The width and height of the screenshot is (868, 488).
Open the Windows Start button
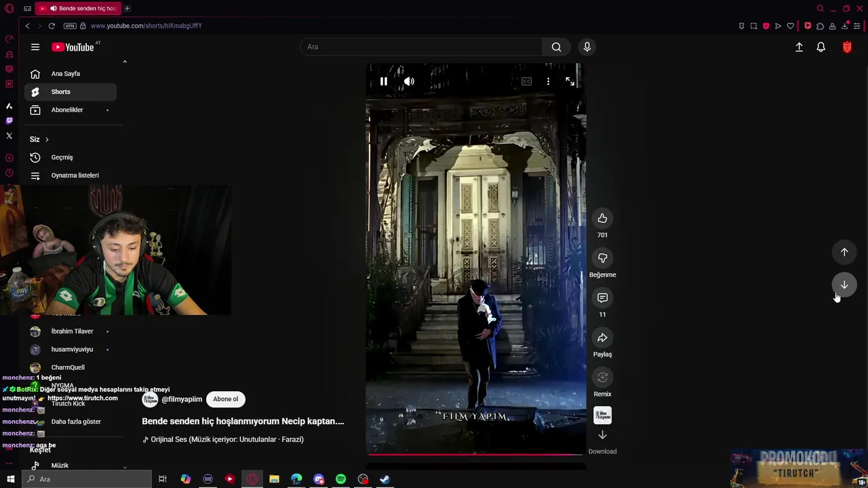(10, 479)
